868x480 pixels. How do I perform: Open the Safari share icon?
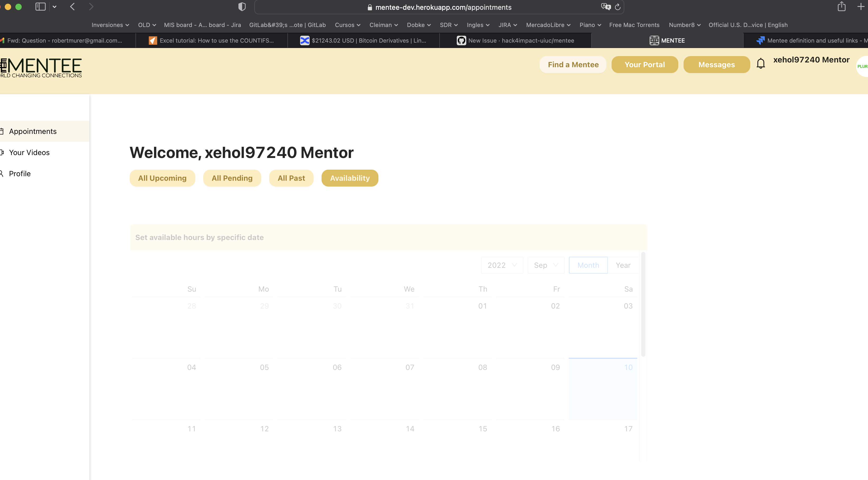pos(841,7)
